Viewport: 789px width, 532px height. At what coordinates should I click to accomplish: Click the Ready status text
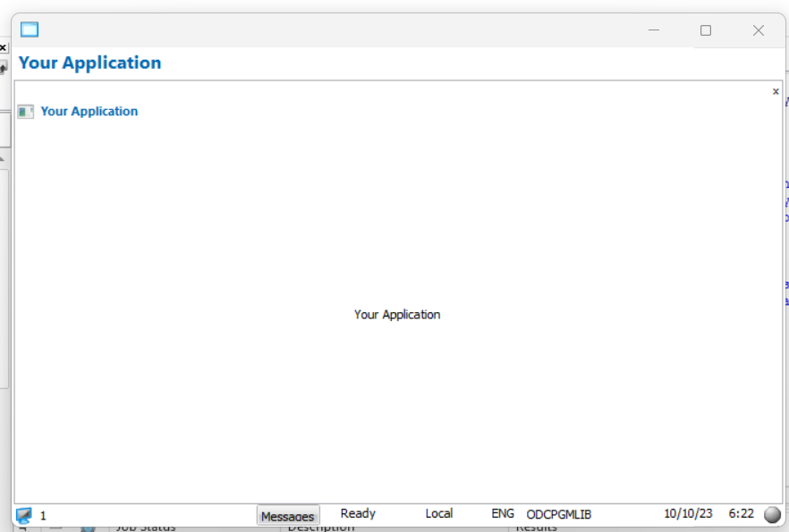coord(358,513)
